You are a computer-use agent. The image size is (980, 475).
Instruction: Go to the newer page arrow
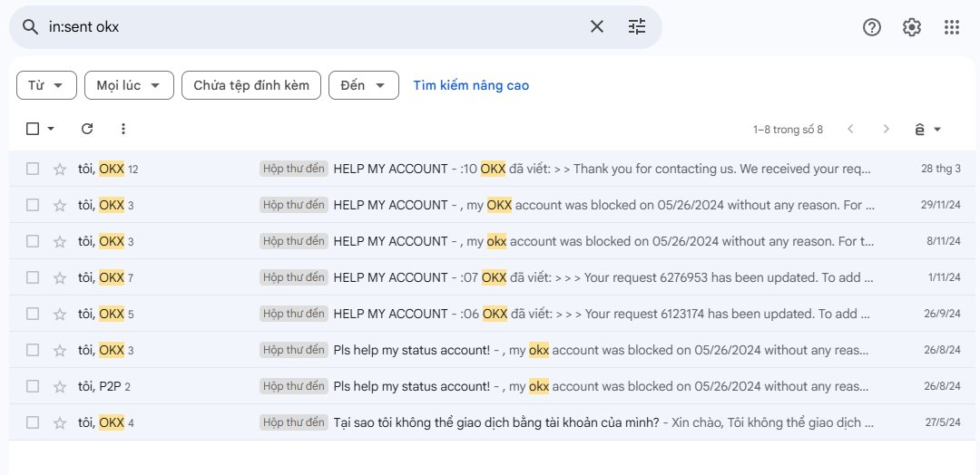tap(850, 129)
